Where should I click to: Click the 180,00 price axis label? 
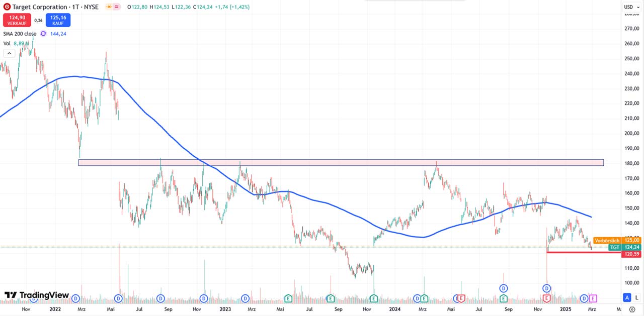pos(632,163)
